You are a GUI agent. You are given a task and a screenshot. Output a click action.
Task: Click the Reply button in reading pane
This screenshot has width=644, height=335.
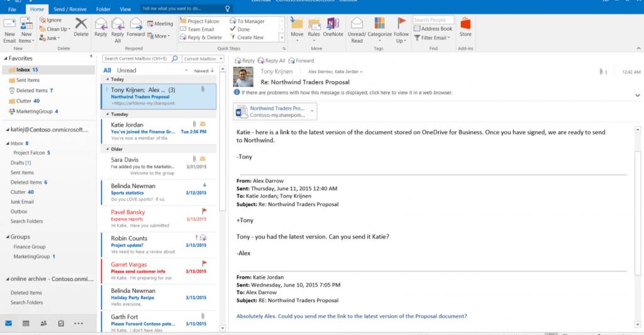click(x=245, y=61)
